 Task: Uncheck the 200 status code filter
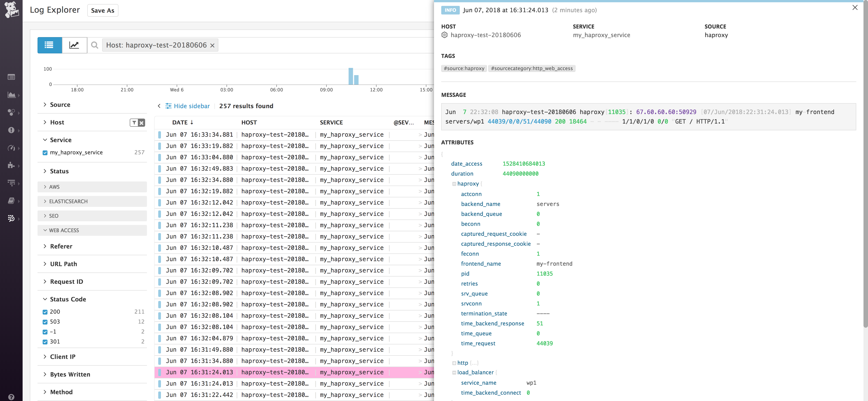[45, 312]
